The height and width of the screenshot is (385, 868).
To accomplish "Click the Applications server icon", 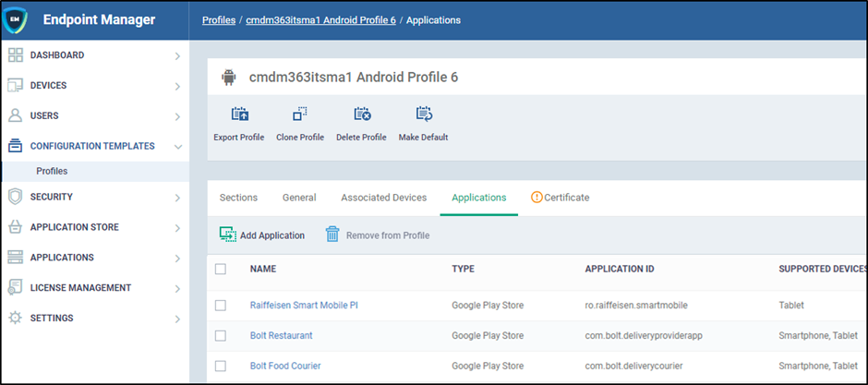I will pos(16,258).
